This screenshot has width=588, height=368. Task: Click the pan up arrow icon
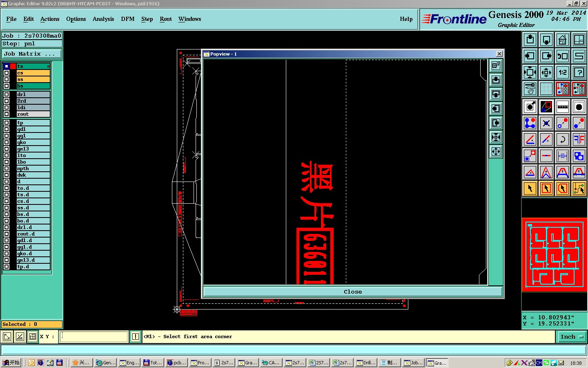point(530,40)
